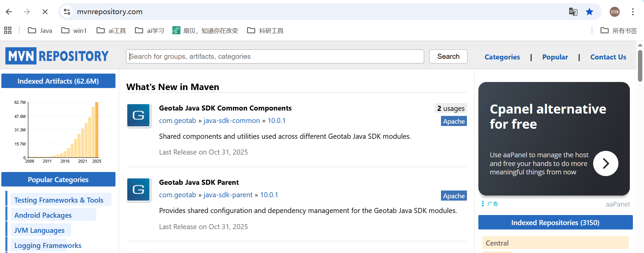
Task: Open the apps grid icon in bookmarks bar
Action: tap(8, 31)
